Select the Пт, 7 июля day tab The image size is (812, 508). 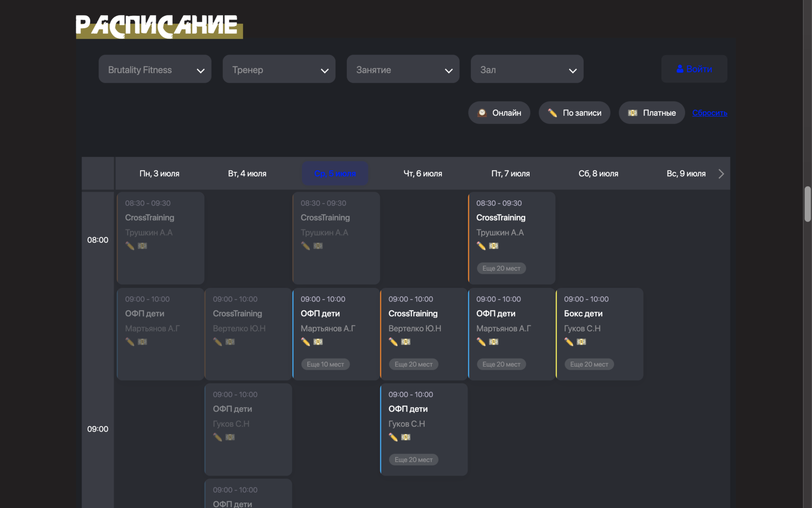510,173
